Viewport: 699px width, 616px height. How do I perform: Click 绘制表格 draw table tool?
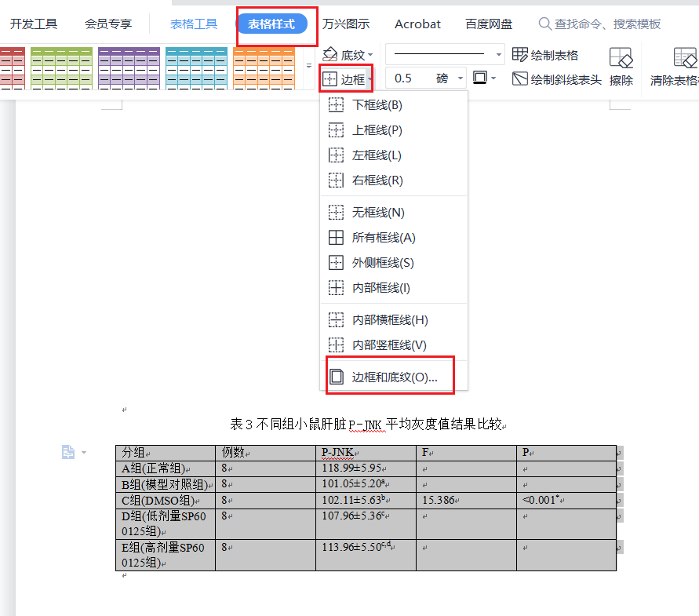545,55
